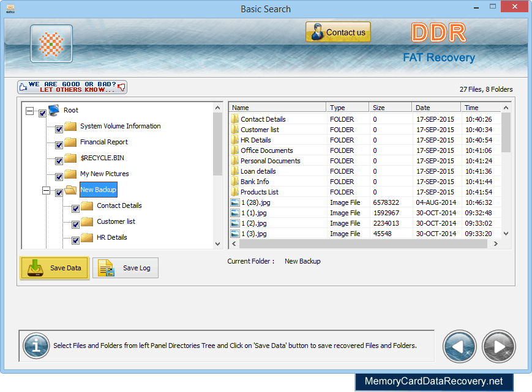
Task: Click the Contact us button
Action: point(338,32)
